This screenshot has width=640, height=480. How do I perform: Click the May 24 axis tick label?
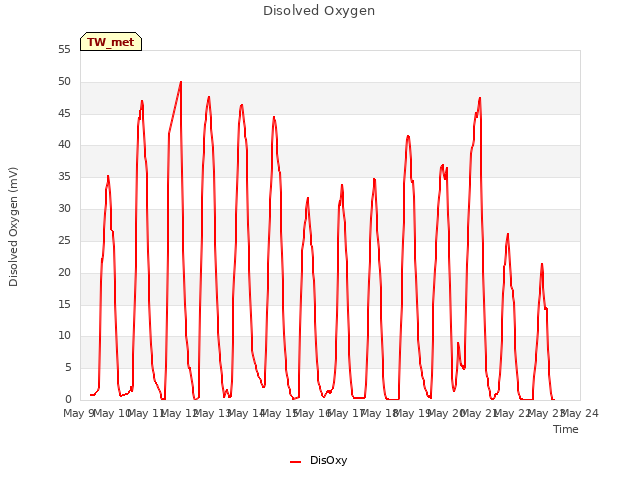coord(580,413)
